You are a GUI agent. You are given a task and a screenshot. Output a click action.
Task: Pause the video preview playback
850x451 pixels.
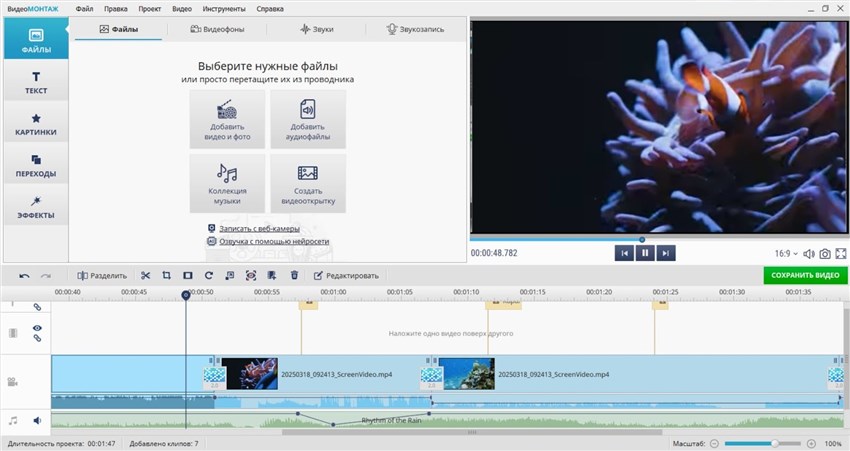click(645, 254)
